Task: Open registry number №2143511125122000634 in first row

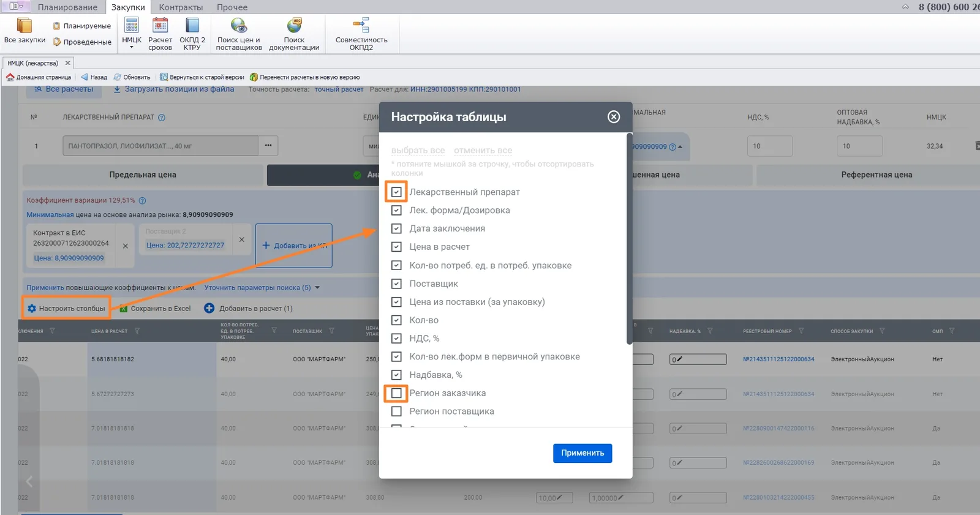Action: point(778,359)
